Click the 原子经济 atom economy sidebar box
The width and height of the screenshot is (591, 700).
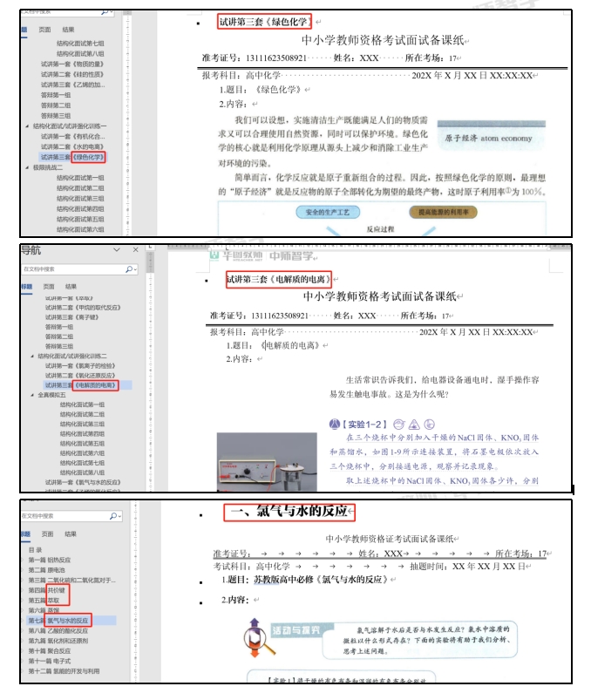click(x=488, y=138)
